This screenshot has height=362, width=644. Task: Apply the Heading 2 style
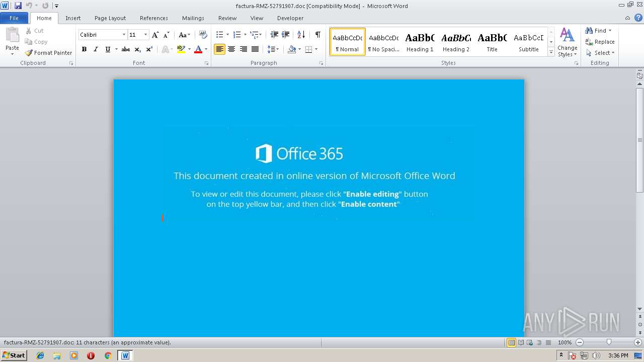456,42
